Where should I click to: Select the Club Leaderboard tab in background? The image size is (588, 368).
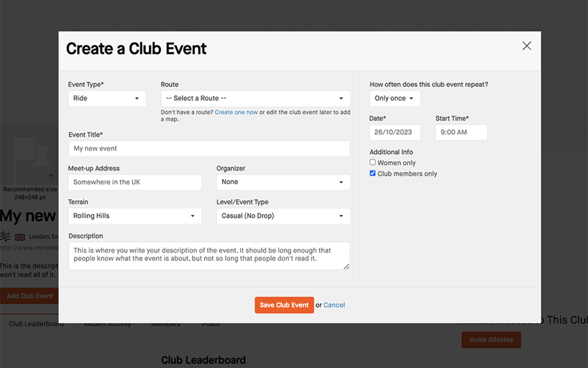point(36,324)
